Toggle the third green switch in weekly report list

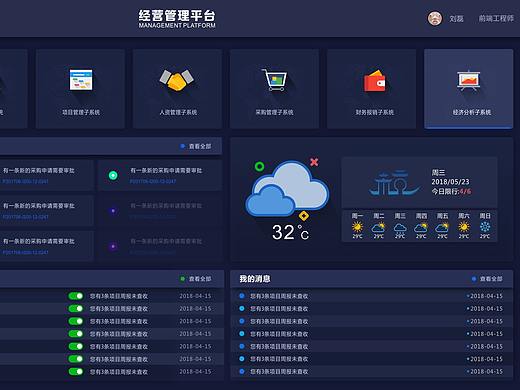[x=76, y=321]
